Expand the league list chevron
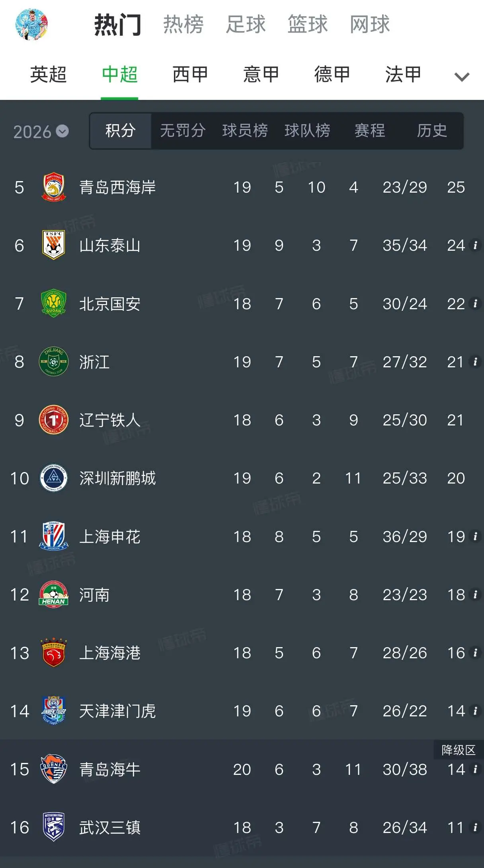This screenshot has width=484, height=868. click(462, 76)
